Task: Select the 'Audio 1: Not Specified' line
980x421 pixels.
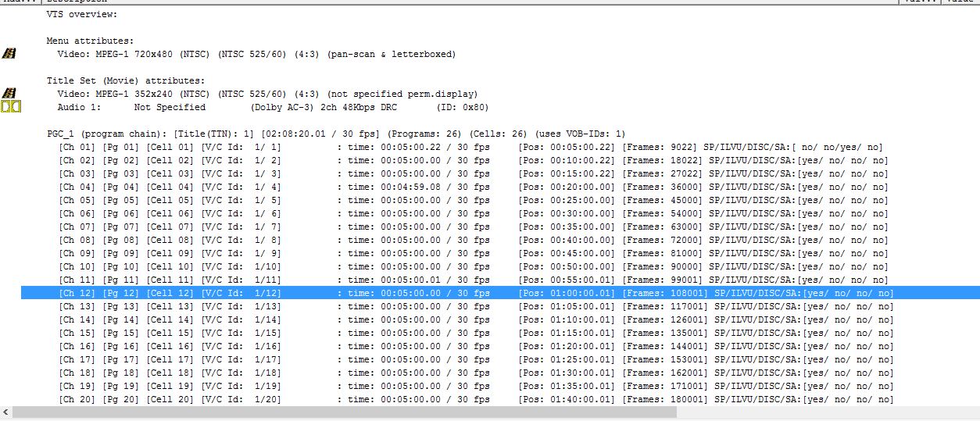Action: click(x=273, y=107)
